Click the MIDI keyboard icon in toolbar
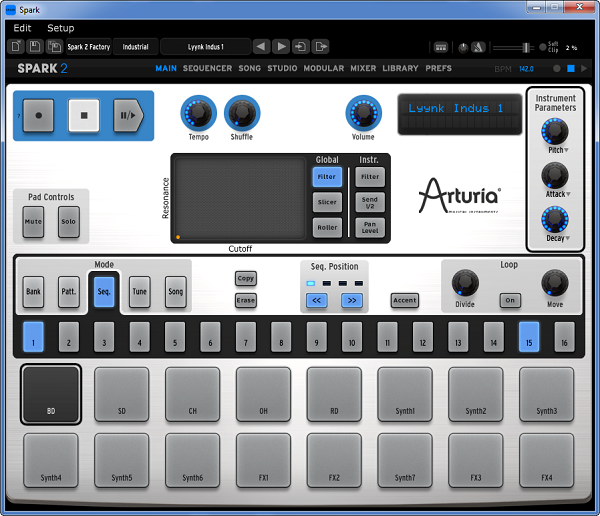Screen dimensions: 600x516 (x=441, y=47)
